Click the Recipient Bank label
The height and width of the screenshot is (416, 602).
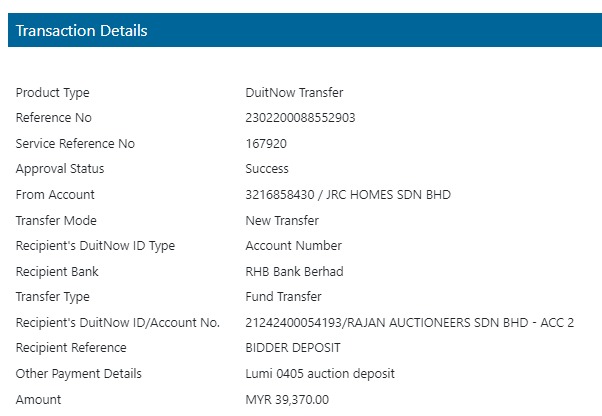tap(57, 272)
